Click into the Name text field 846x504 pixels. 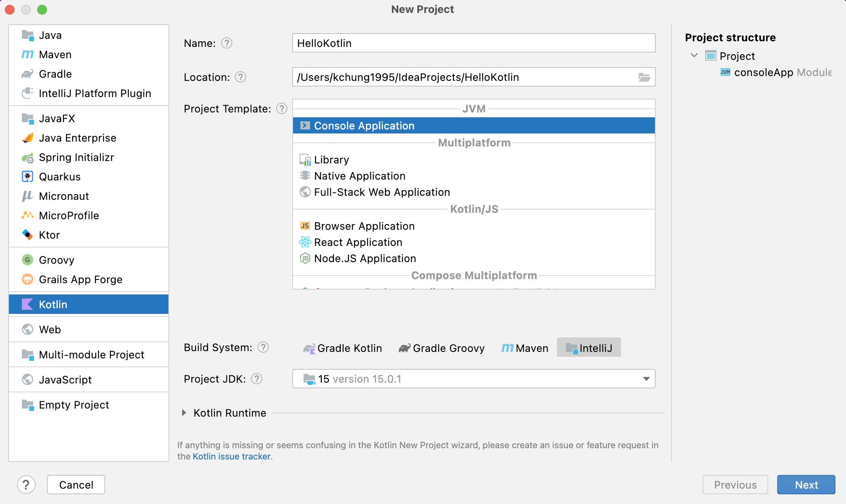click(474, 43)
